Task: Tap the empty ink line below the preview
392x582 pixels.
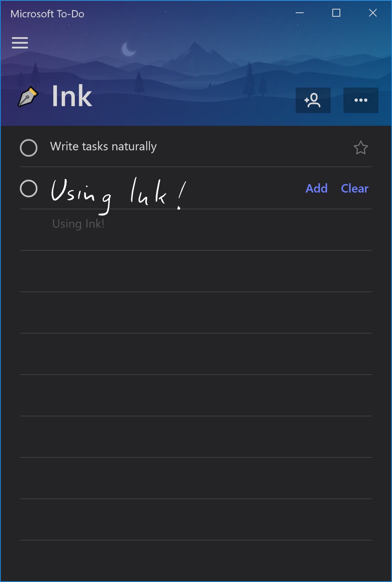Action: coord(196,271)
